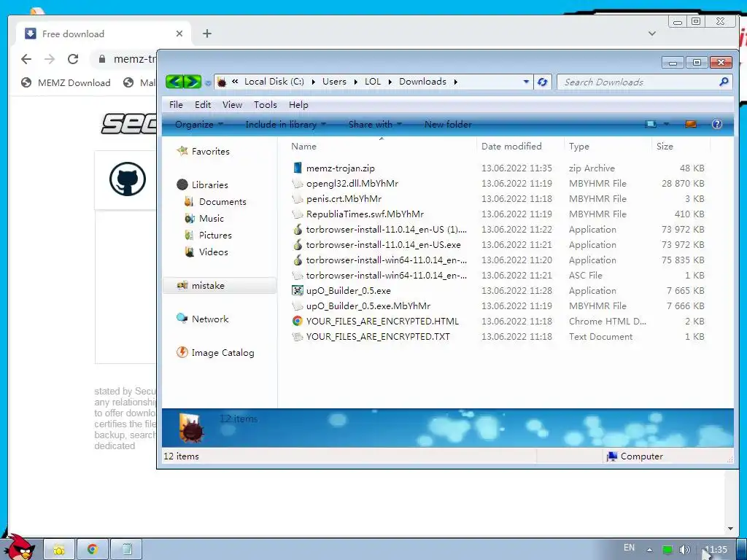Click the Chrome page scrollbar down arrow
Screen dimensions: 747x560
(x=730, y=529)
